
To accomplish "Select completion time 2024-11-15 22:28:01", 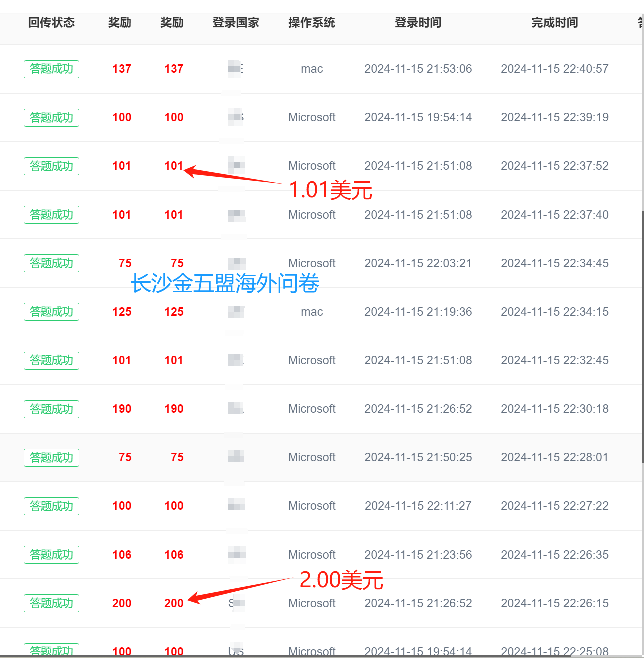I will pos(555,457).
